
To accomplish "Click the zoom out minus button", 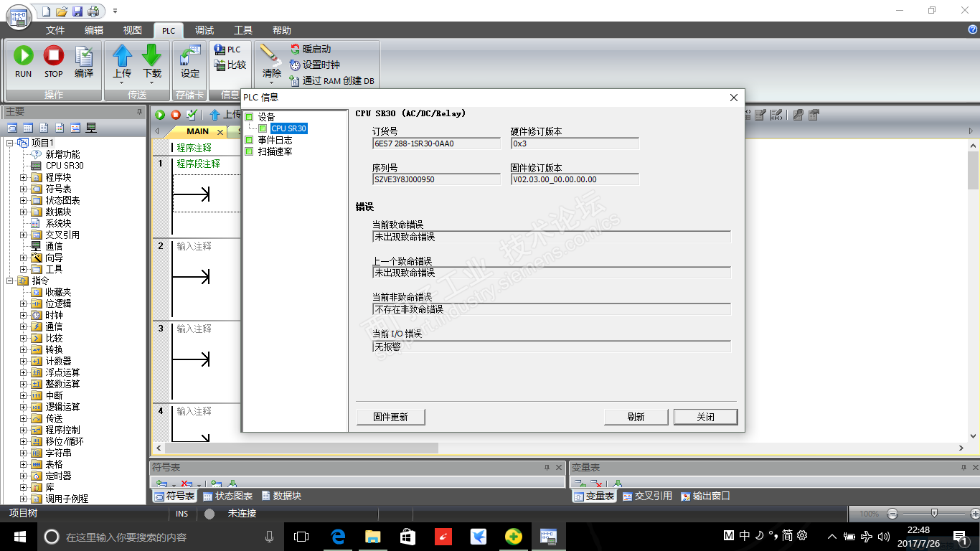I will pos(892,514).
